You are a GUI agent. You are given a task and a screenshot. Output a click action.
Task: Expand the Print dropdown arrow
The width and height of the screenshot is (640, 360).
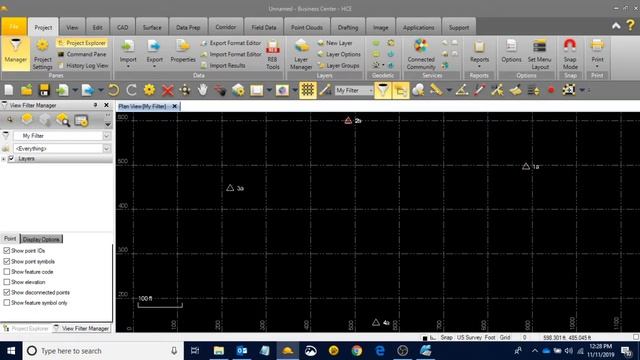(x=597, y=67)
